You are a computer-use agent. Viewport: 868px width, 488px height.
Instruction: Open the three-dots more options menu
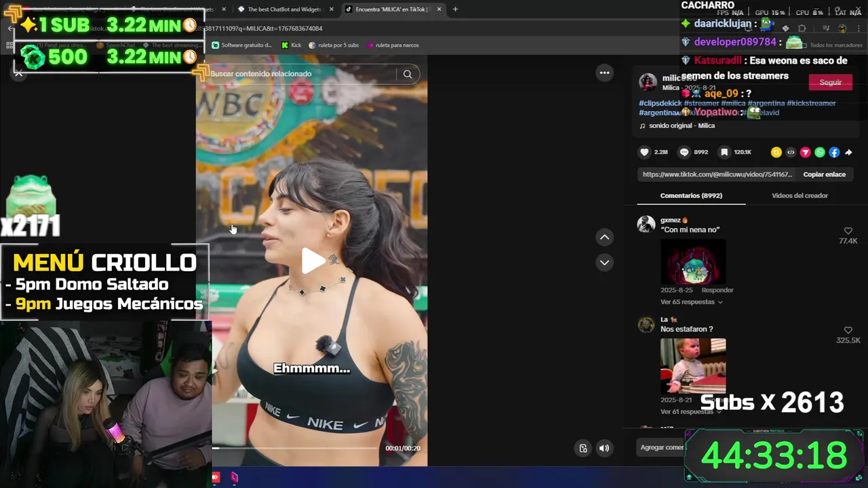tap(604, 73)
